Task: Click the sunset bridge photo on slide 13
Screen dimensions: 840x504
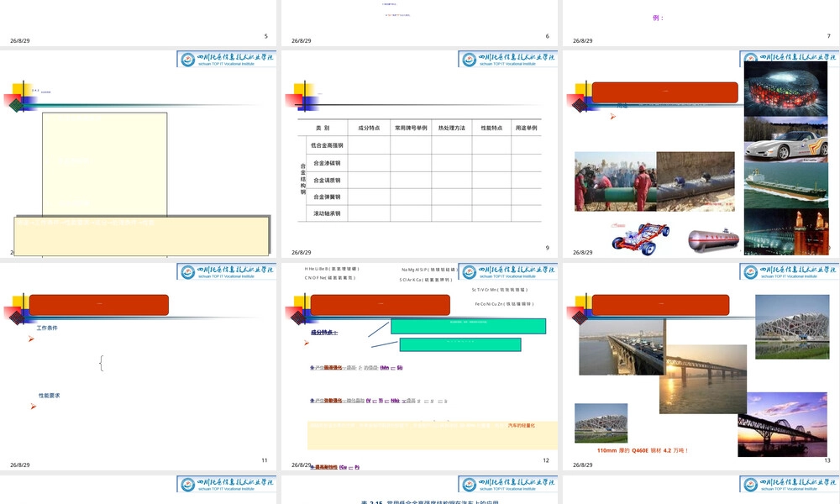Action: (703, 379)
